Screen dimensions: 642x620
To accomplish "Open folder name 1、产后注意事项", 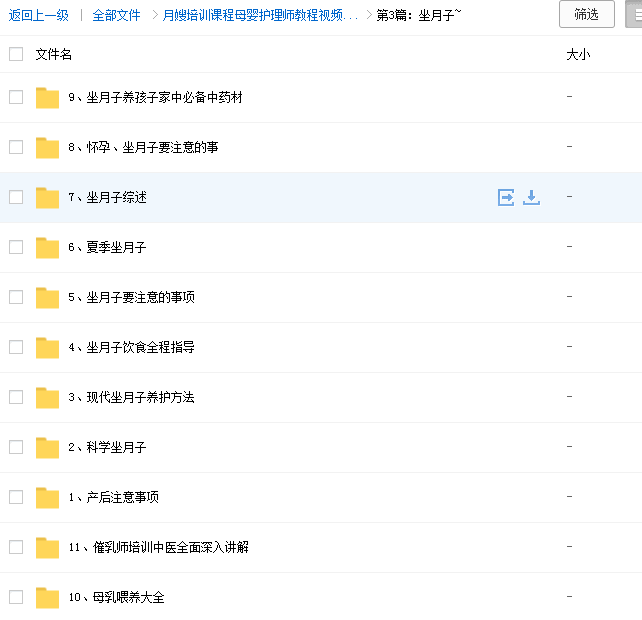I will click(113, 497).
